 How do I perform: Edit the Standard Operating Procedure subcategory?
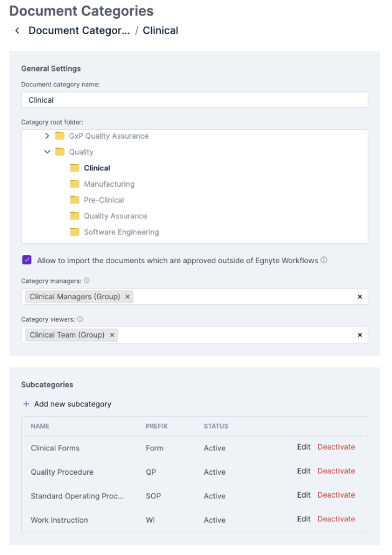click(x=304, y=496)
